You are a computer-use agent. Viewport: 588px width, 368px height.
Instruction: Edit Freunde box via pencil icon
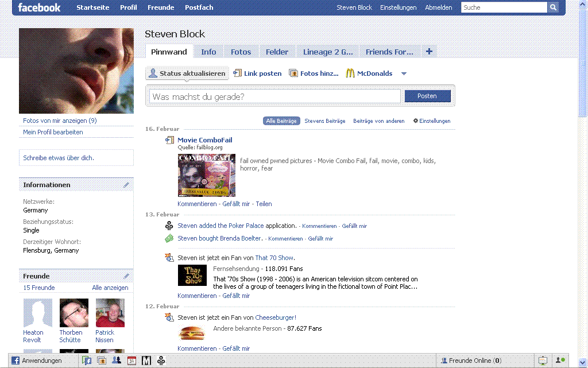pyautogui.click(x=126, y=276)
